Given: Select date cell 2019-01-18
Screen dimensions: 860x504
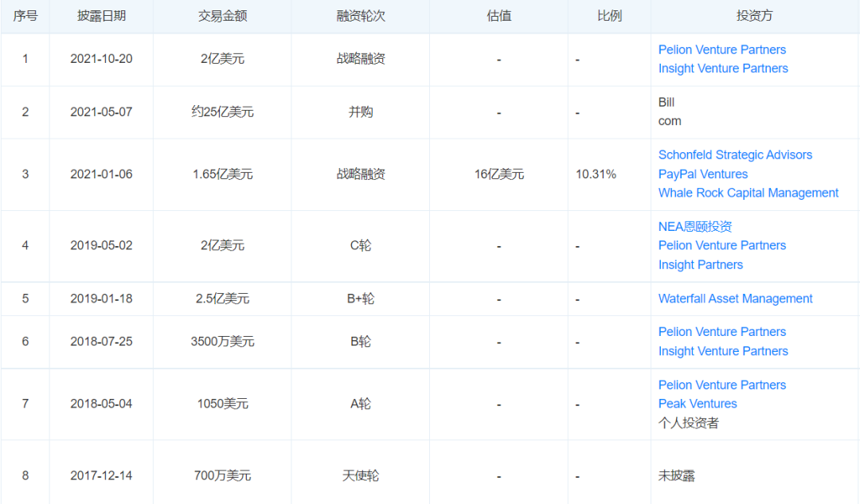Looking at the screenshot, I should coord(101,299).
